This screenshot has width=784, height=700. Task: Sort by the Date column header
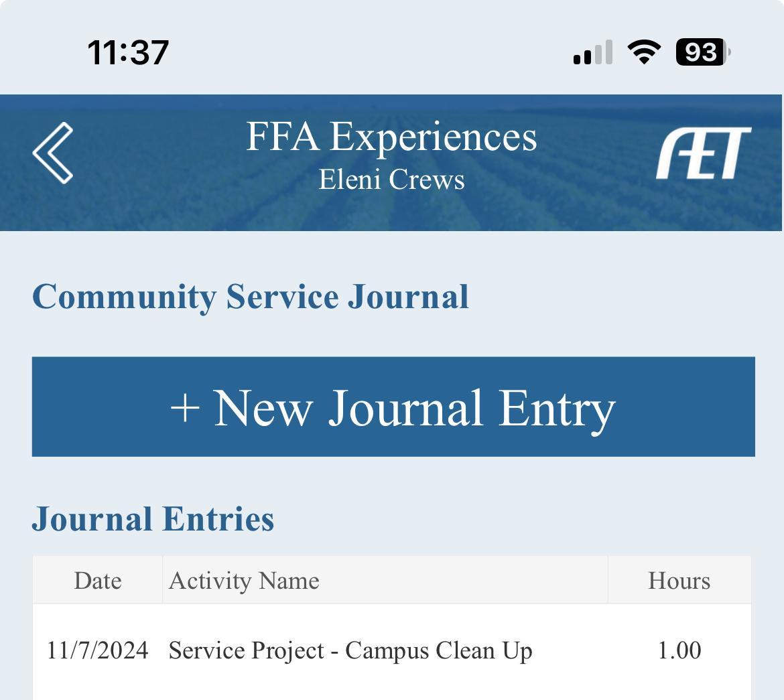point(98,580)
